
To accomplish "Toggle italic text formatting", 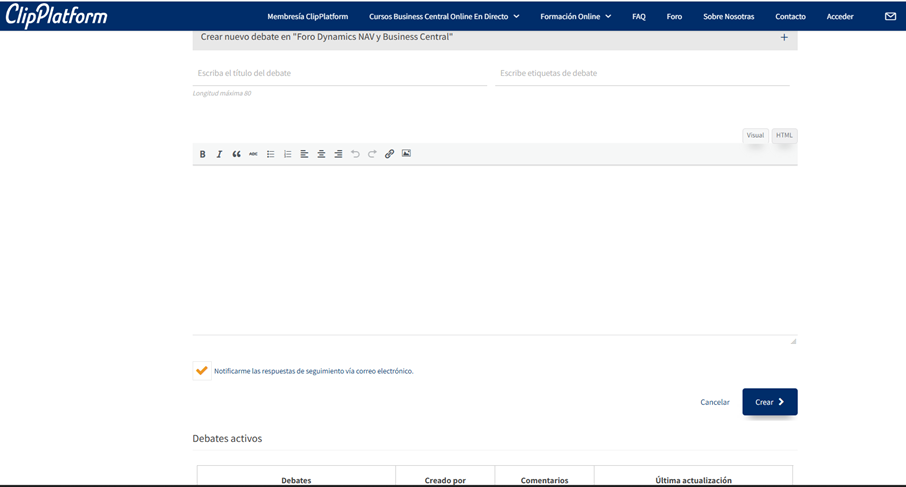I will (219, 154).
